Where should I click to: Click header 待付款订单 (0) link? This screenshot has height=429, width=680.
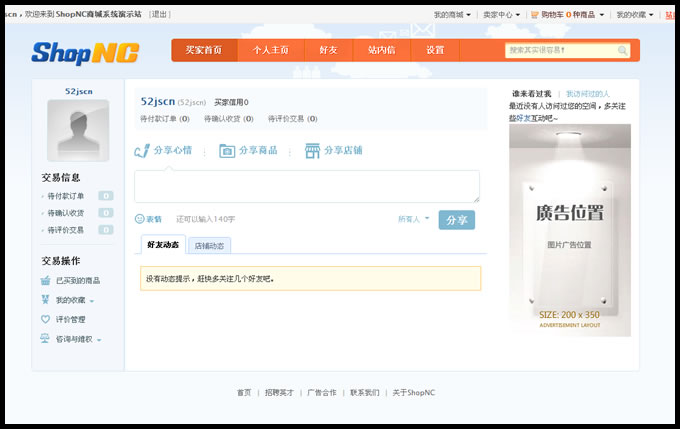point(165,118)
